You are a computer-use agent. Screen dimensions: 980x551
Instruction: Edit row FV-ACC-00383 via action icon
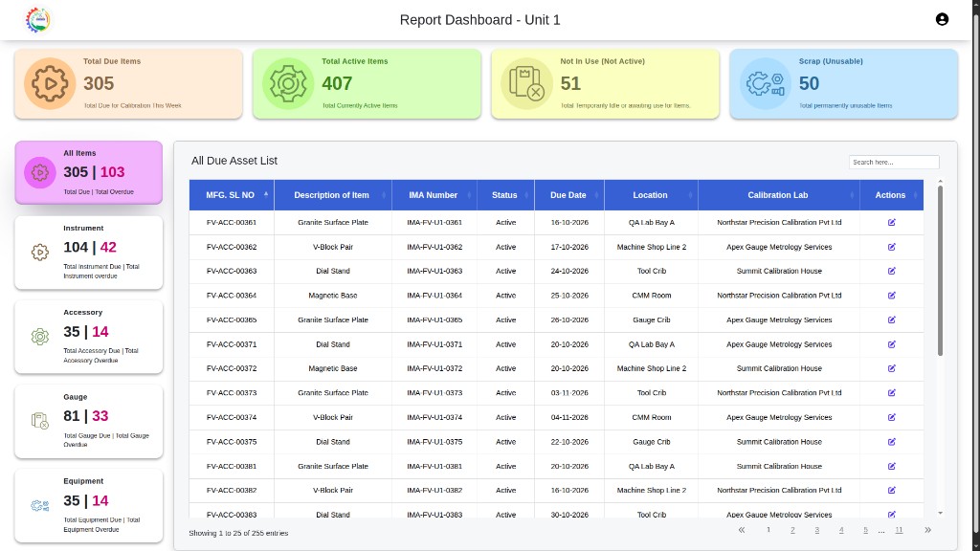pyautogui.click(x=892, y=515)
